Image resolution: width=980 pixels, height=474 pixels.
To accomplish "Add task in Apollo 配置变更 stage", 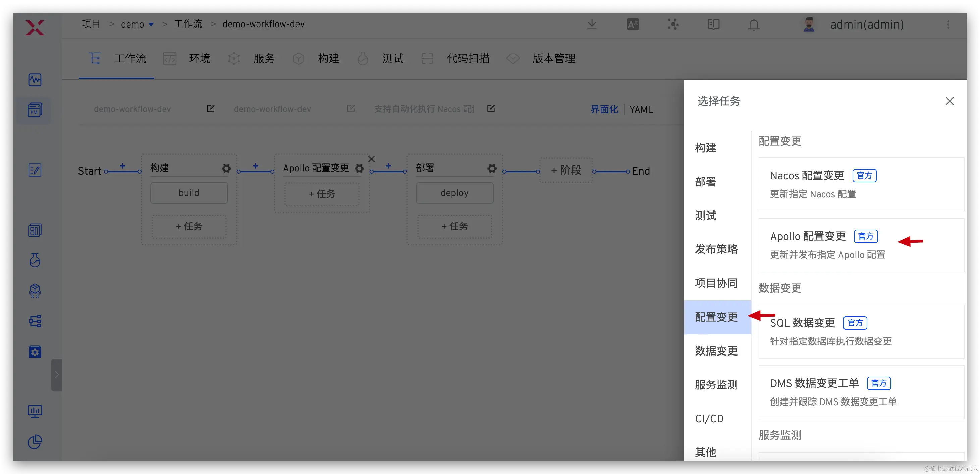I will coord(322,194).
